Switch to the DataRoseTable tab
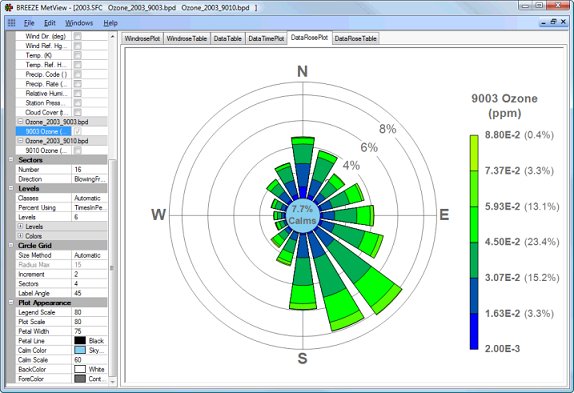The width and height of the screenshot is (574, 393). [x=355, y=38]
